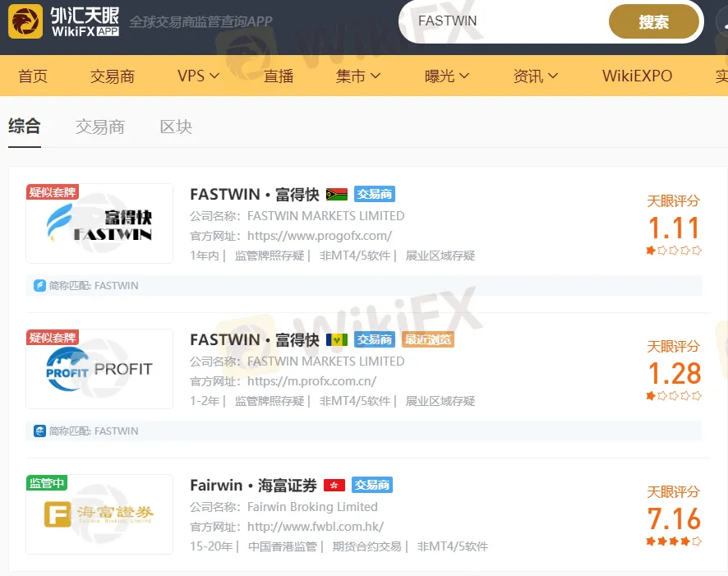Click the 外汇天眼 WikiFX APP wordmark
Screen dimensions: 728x576
[85, 21]
